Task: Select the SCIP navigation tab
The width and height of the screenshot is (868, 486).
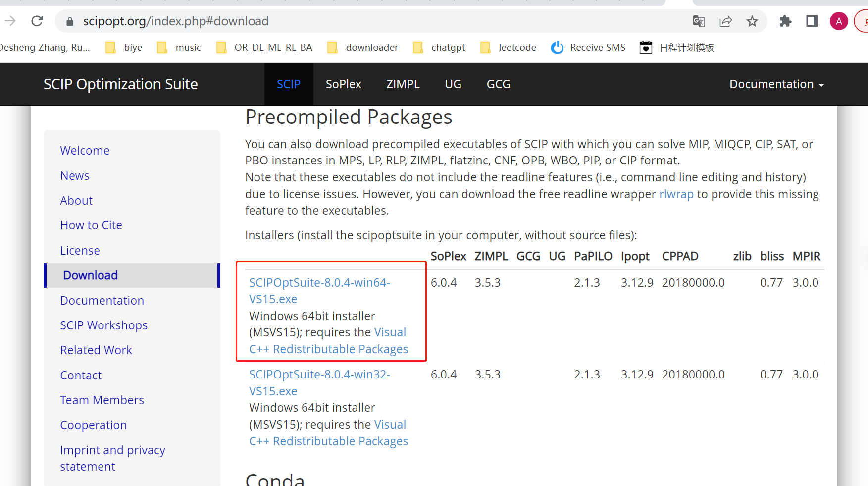Action: 289,84
